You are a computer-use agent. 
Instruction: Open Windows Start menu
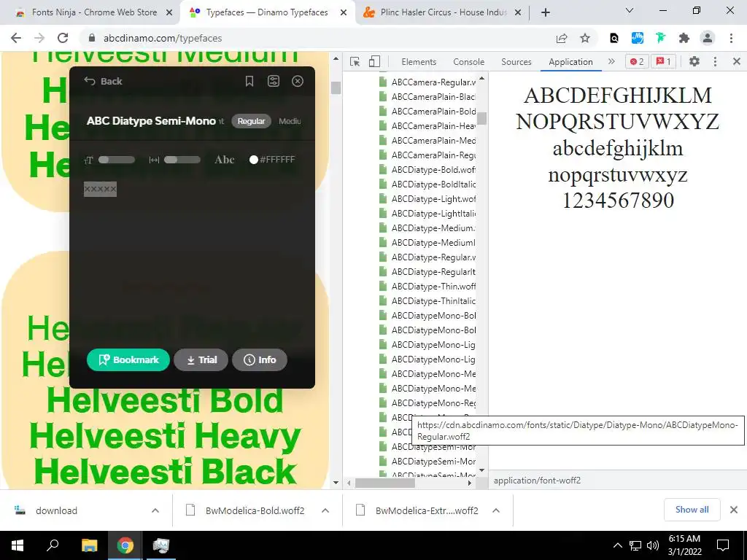point(18,545)
